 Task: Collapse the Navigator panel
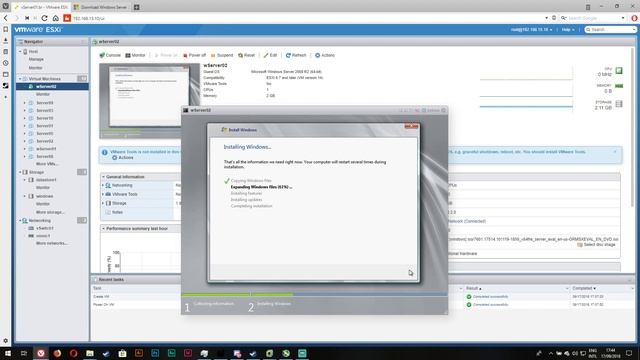pyautogui.click(x=84, y=42)
